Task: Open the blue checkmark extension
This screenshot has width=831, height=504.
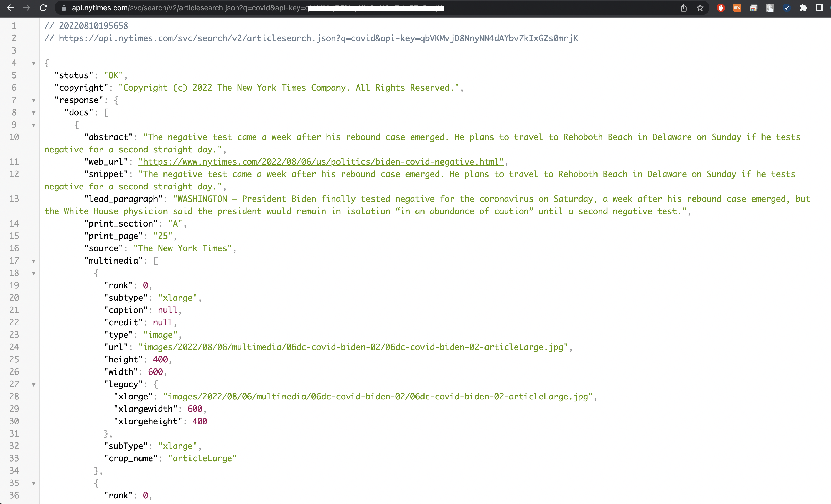Action: click(786, 8)
